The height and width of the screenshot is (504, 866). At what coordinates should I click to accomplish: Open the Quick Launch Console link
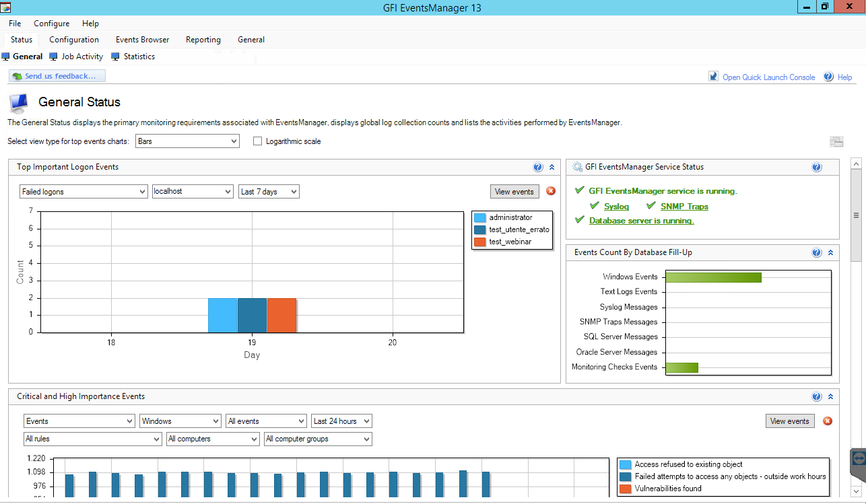[x=769, y=77]
